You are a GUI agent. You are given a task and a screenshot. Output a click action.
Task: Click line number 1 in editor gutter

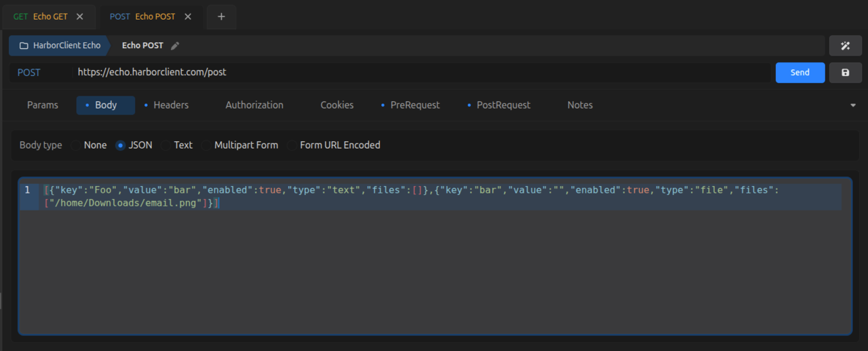[x=27, y=190]
